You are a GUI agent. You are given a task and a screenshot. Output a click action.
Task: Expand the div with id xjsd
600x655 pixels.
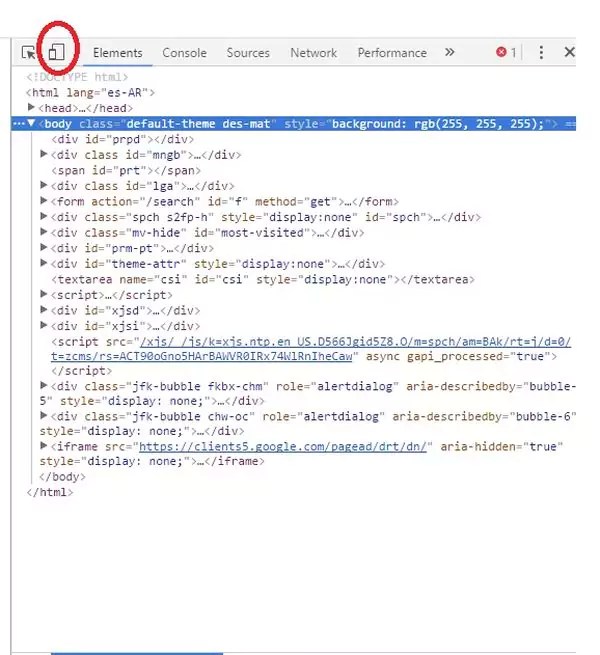43,310
